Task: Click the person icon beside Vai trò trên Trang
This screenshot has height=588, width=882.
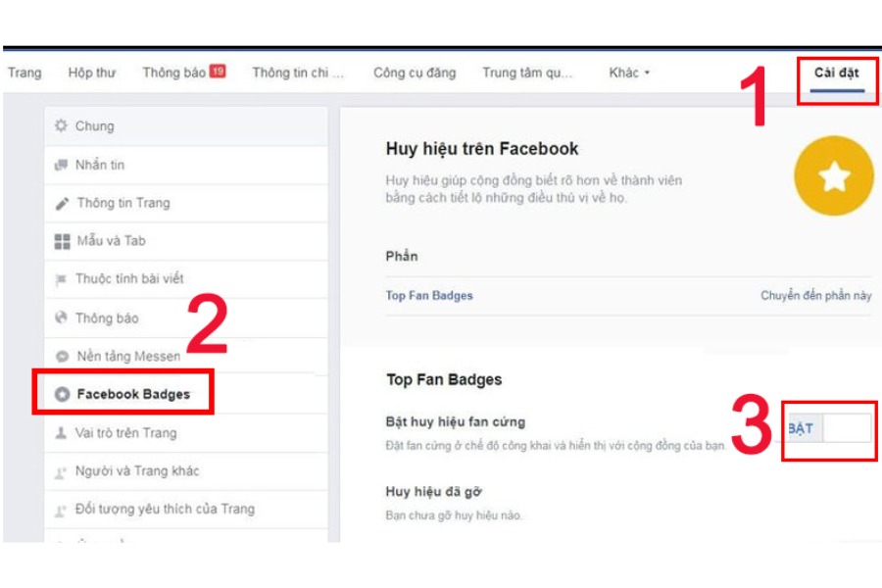Action: pos(61,433)
